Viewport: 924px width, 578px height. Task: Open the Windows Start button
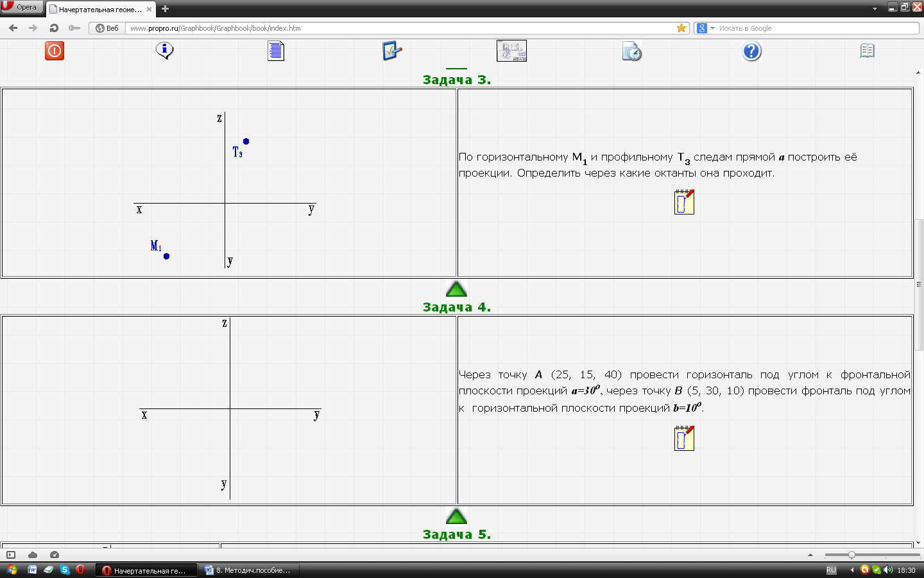tap(12, 570)
